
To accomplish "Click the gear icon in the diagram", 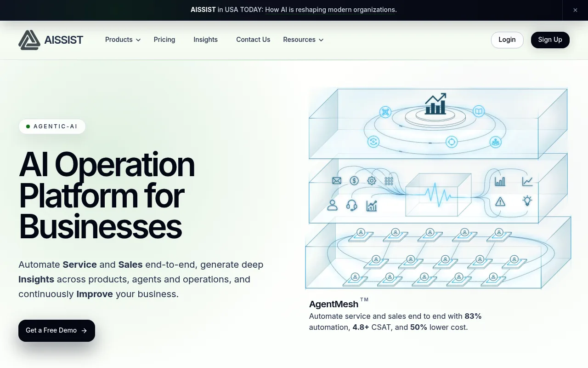I will 372,181.
